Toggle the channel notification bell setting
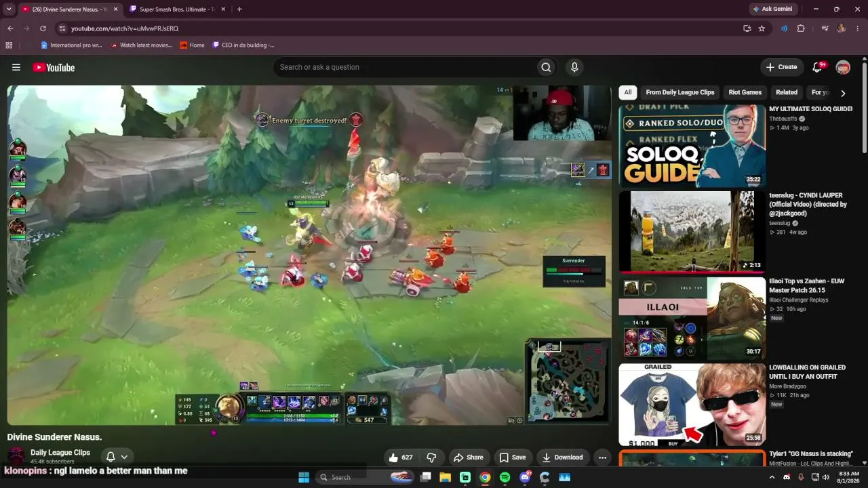The image size is (868, 488). [x=117, y=457]
